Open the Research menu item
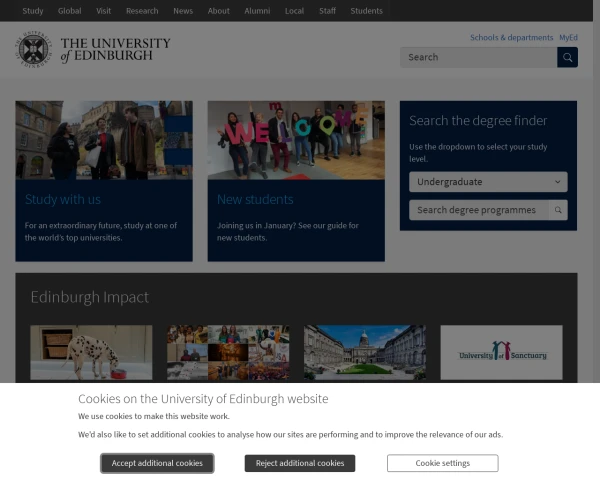The width and height of the screenshot is (600, 480). point(142,11)
